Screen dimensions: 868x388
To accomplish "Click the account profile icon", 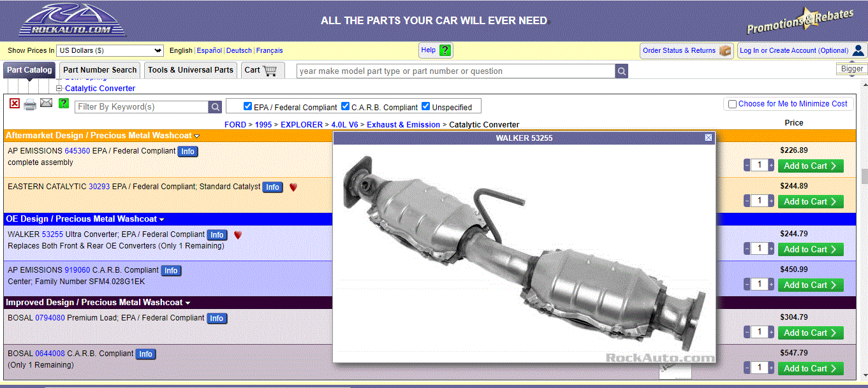I will [858, 50].
